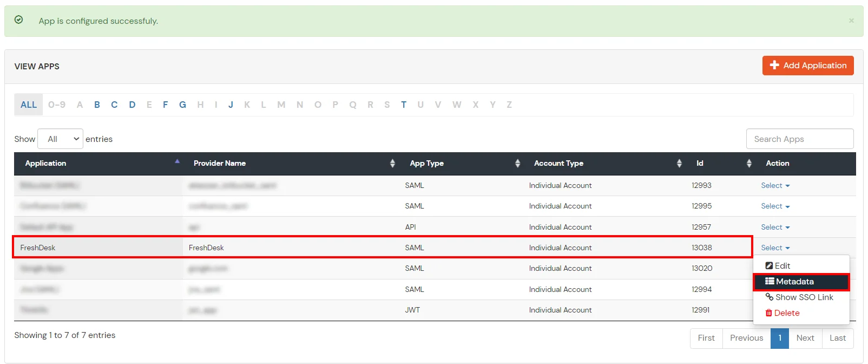Filter apps by letter B
This screenshot has height=364, width=868.
point(97,105)
